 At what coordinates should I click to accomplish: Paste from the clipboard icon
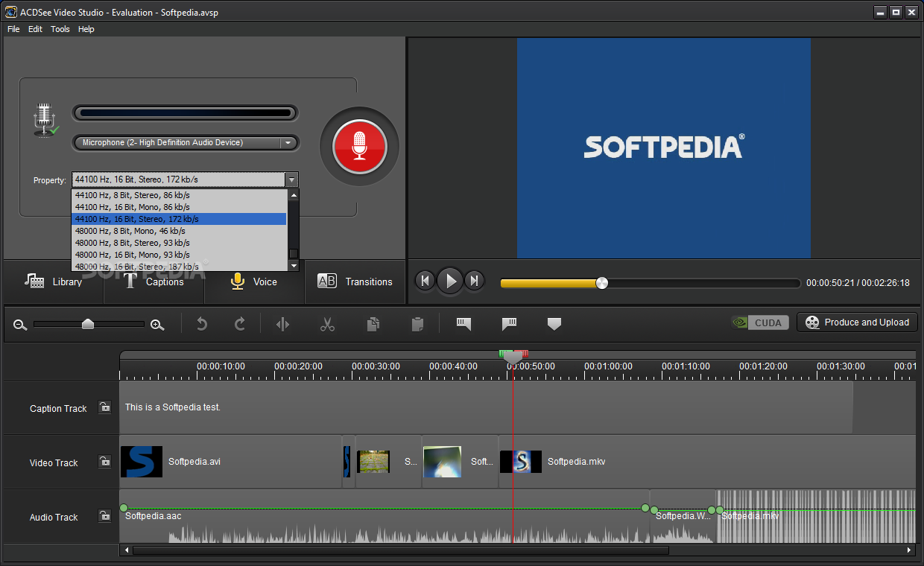click(418, 324)
